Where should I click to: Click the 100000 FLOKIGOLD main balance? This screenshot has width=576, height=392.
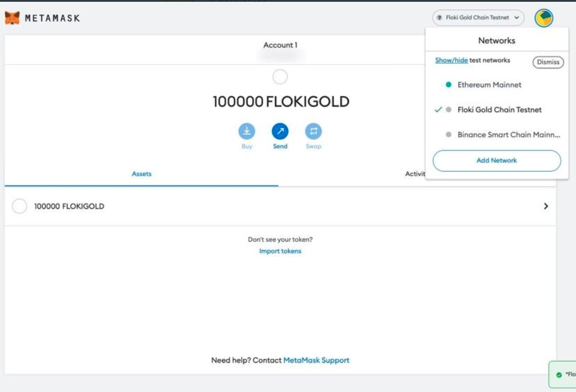[x=281, y=102]
